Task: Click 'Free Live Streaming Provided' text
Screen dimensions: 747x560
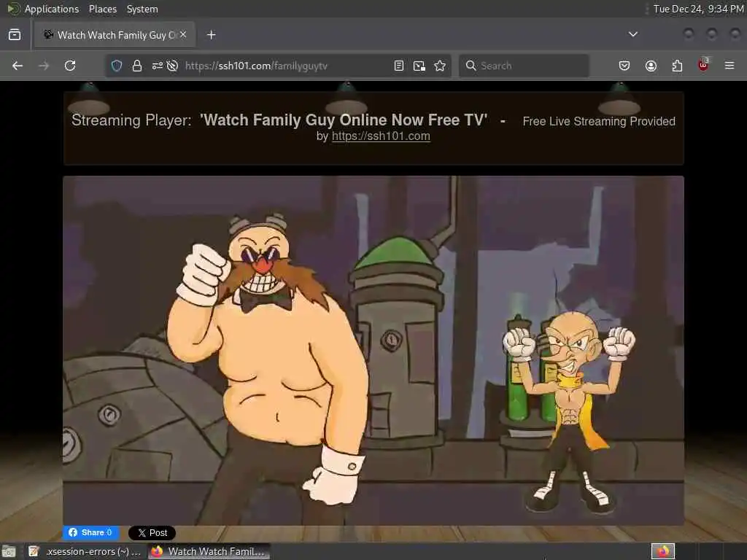Action: pos(599,122)
